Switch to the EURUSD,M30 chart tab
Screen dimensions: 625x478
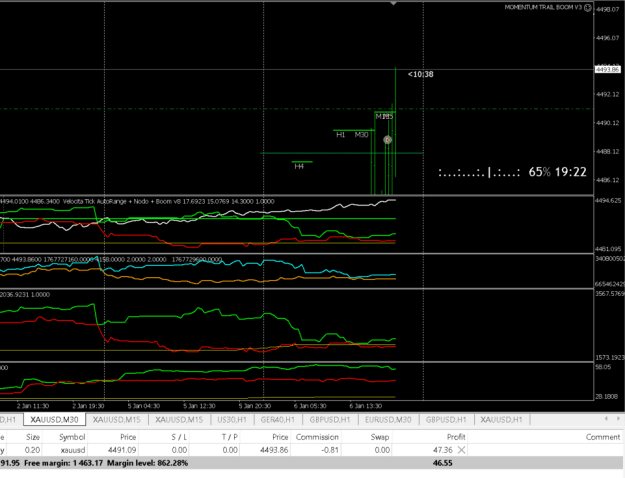point(388,419)
